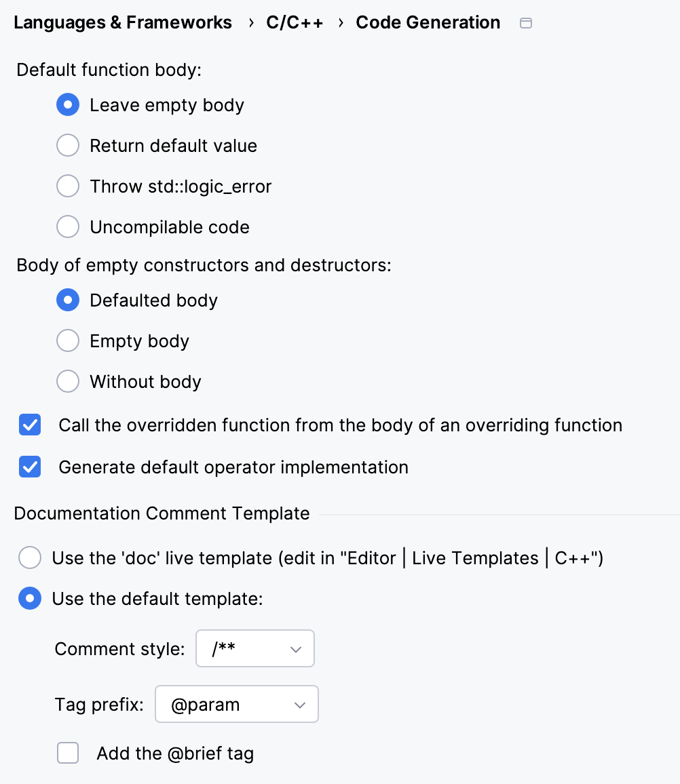Enable "Add the @brief tag"

click(x=68, y=753)
